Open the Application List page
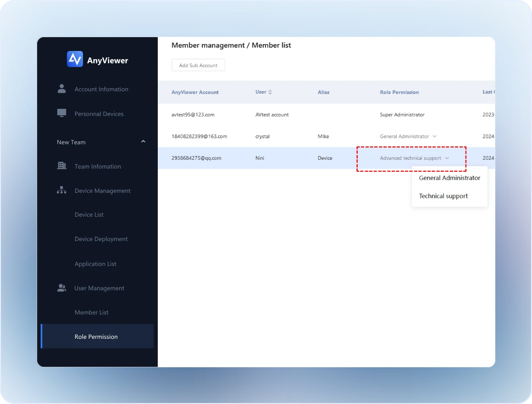Image resolution: width=532 pixels, height=404 pixels. (95, 264)
